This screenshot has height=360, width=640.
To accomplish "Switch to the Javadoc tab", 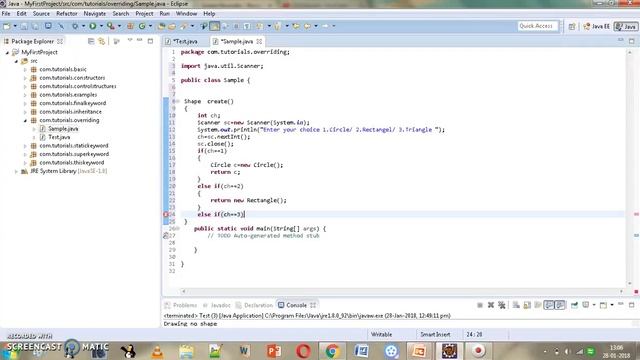I will coord(217,305).
